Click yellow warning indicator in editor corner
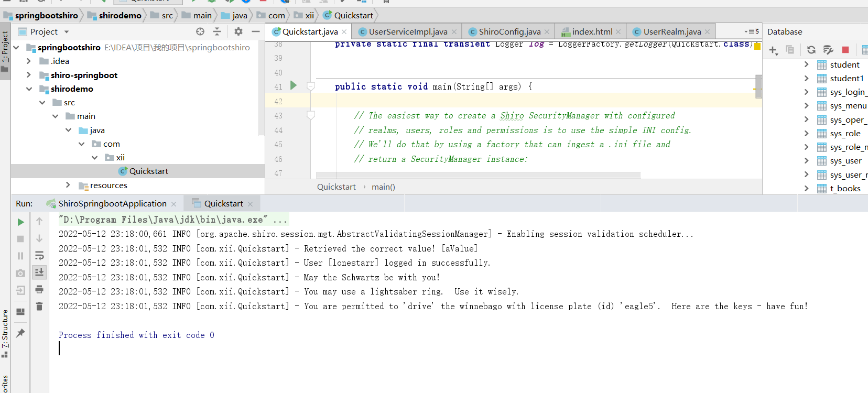Image resolution: width=868 pixels, height=393 pixels. pos(757,46)
